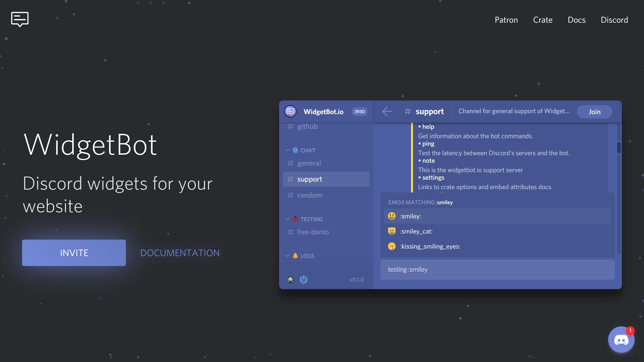Open the DOCUMENTATION link
The height and width of the screenshot is (362, 644).
click(180, 253)
